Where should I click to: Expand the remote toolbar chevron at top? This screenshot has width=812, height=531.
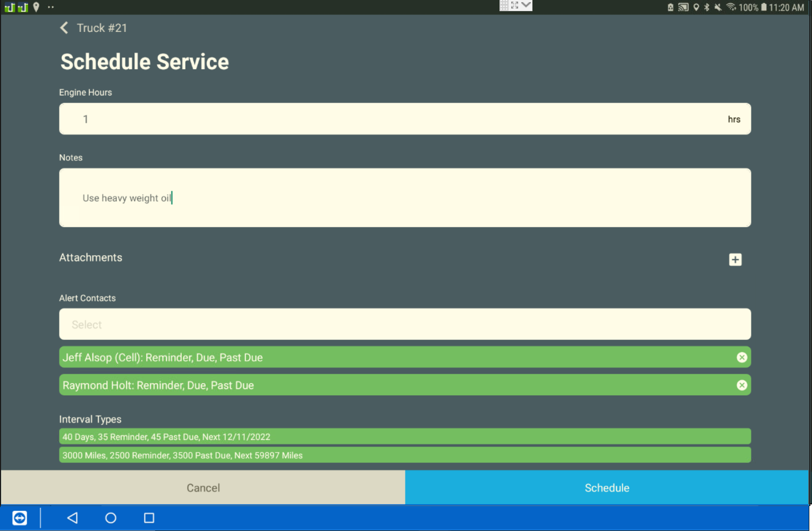click(526, 5)
